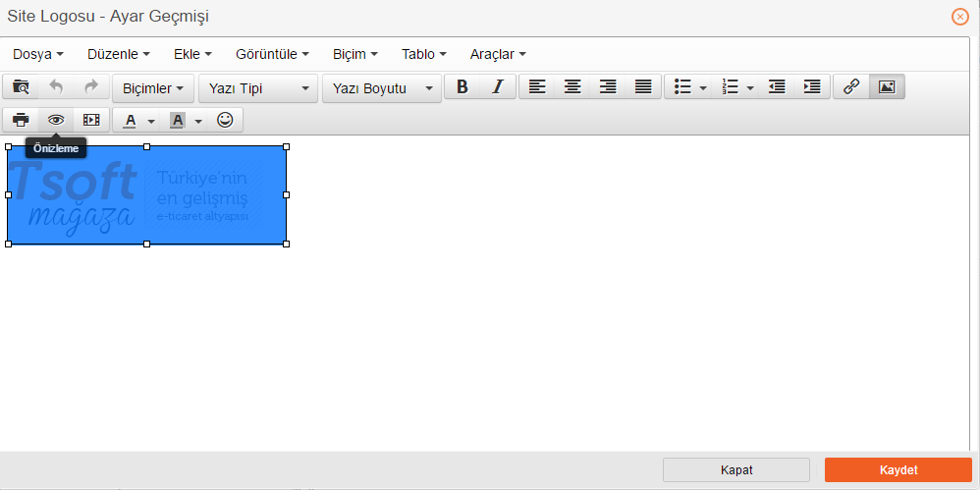Open the Ekle menu

pos(193,54)
